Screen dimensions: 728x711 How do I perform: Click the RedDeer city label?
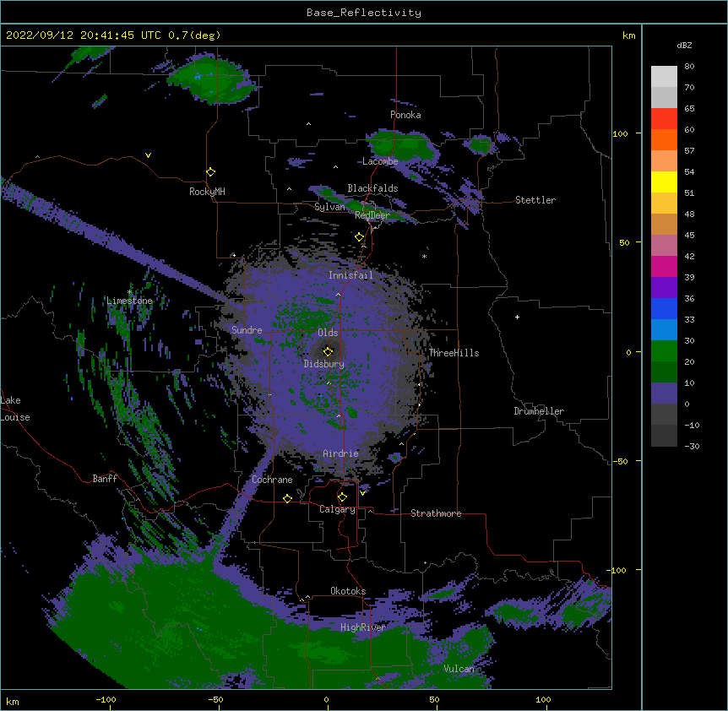point(372,215)
